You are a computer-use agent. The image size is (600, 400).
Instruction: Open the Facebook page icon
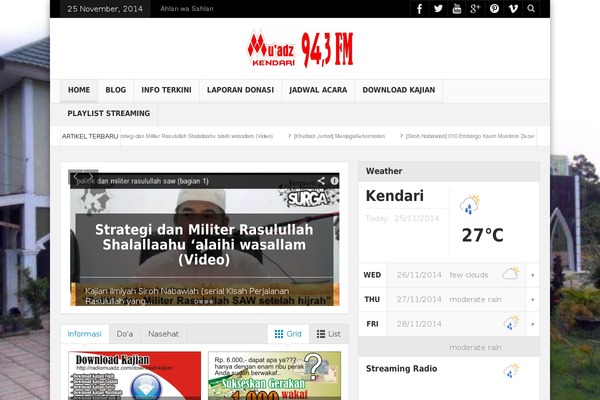(419, 8)
